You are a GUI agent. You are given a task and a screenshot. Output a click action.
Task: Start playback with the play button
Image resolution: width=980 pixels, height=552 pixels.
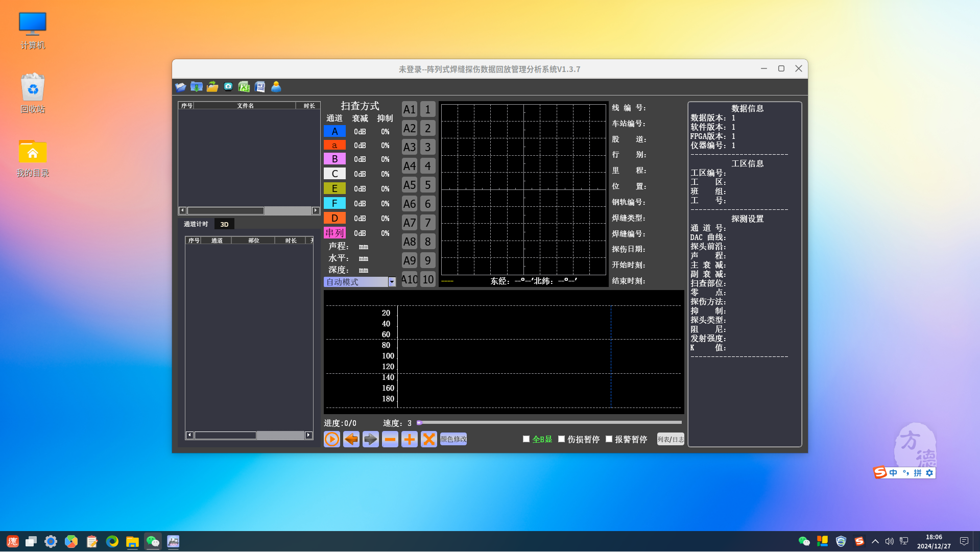(332, 439)
